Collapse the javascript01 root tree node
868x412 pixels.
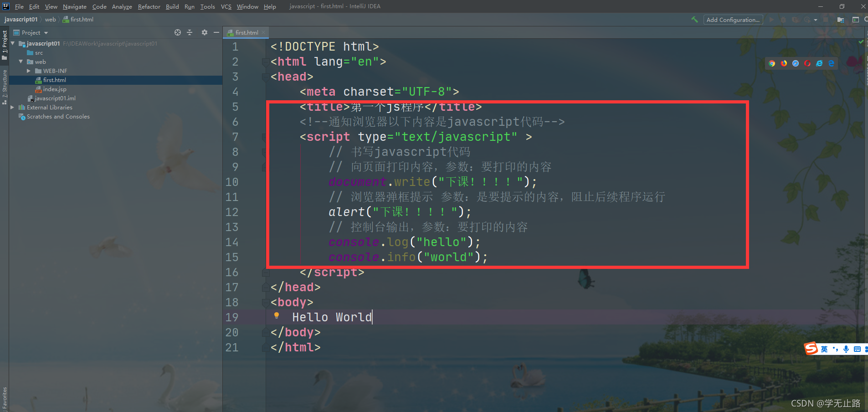point(13,43)
